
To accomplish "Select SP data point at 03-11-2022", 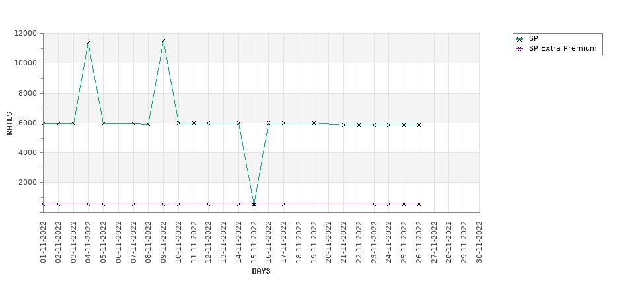I will [73, 123].
